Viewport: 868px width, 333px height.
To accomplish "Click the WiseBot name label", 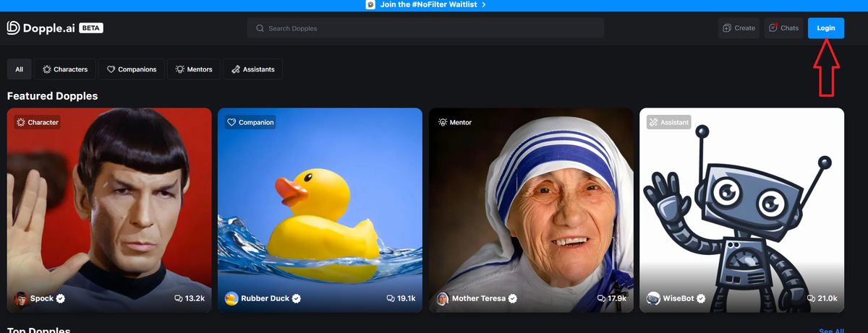I will (x=678, y=298).
